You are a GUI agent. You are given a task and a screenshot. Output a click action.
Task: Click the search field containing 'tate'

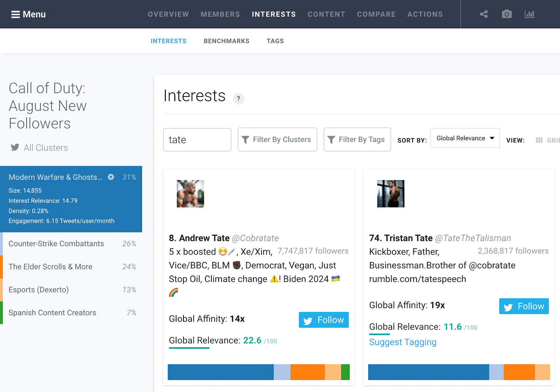point(197,140)
